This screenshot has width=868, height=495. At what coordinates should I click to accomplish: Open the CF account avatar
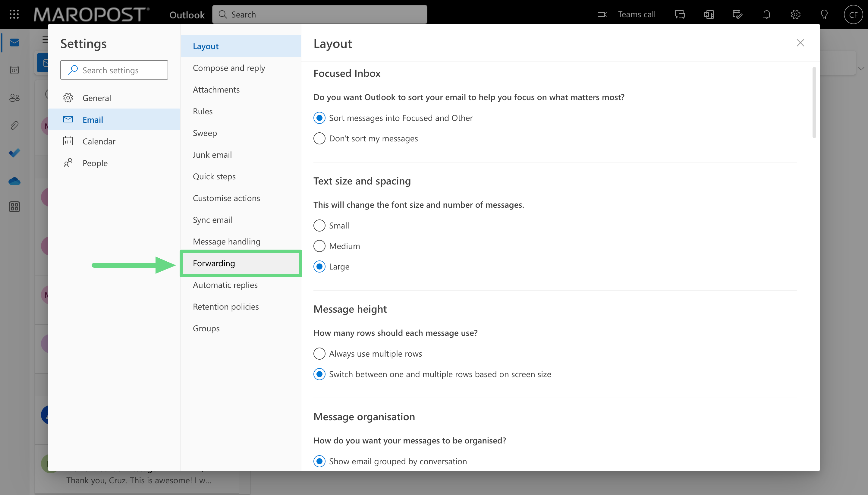pyautogui.click(x=853, y=14)
